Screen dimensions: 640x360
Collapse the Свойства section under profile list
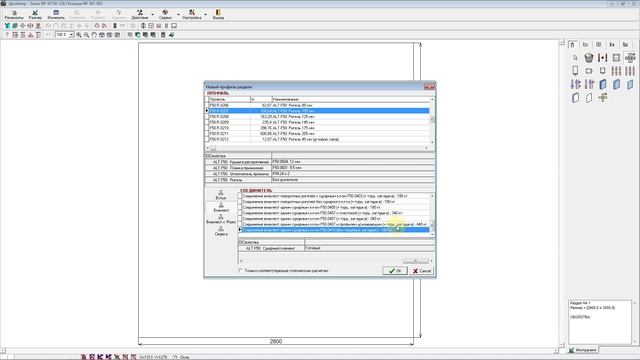point(207,156)
